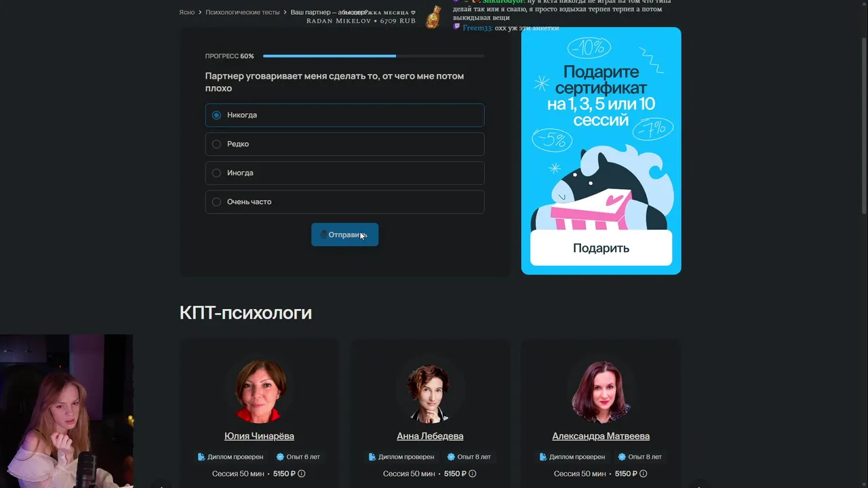Click Александра Матвеева's profile photo

coord(601,391)
